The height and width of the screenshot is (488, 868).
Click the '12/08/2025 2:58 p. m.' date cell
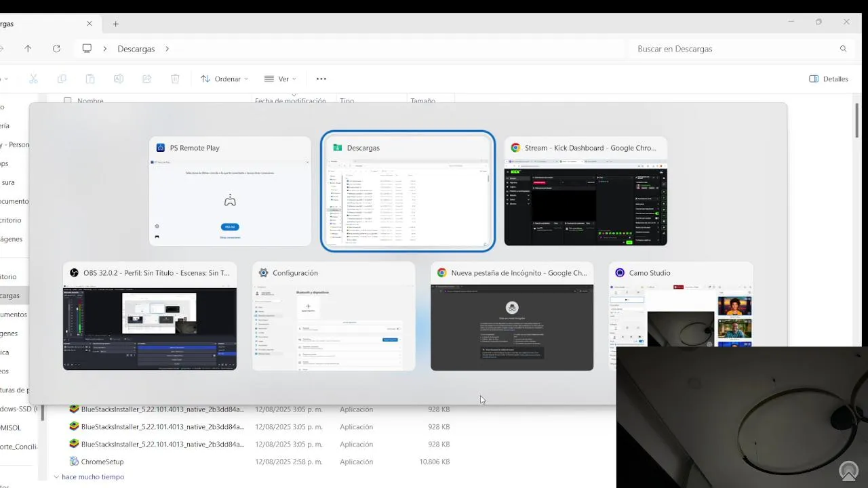click(x=289, y=462)
